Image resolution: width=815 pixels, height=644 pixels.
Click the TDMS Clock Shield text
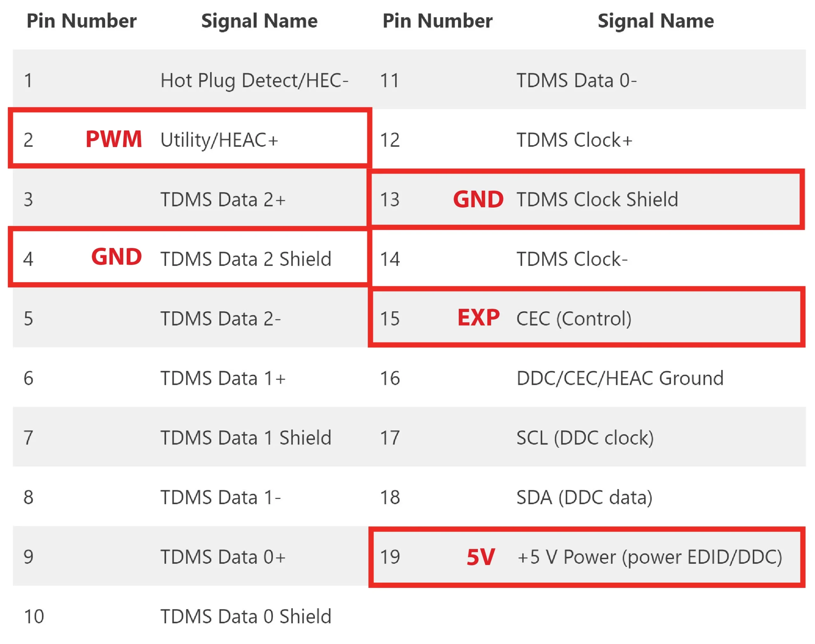click(597, 199)
